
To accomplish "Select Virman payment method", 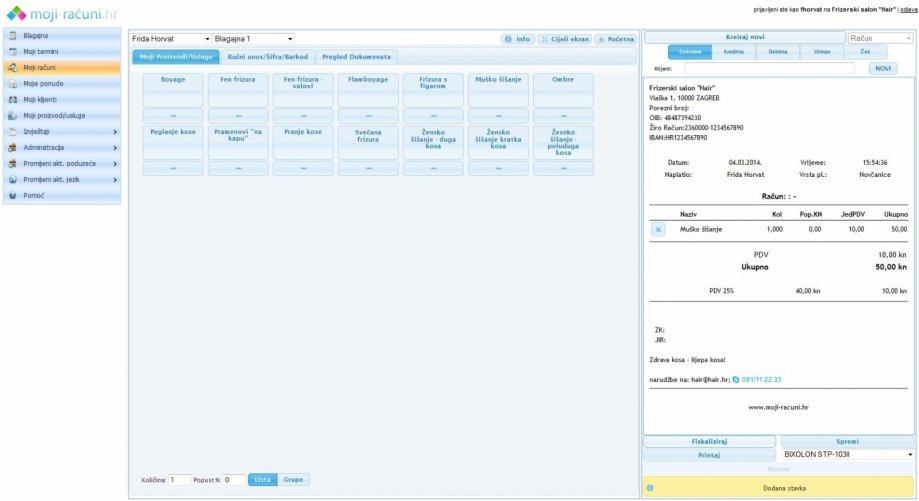I will [822, 52].
